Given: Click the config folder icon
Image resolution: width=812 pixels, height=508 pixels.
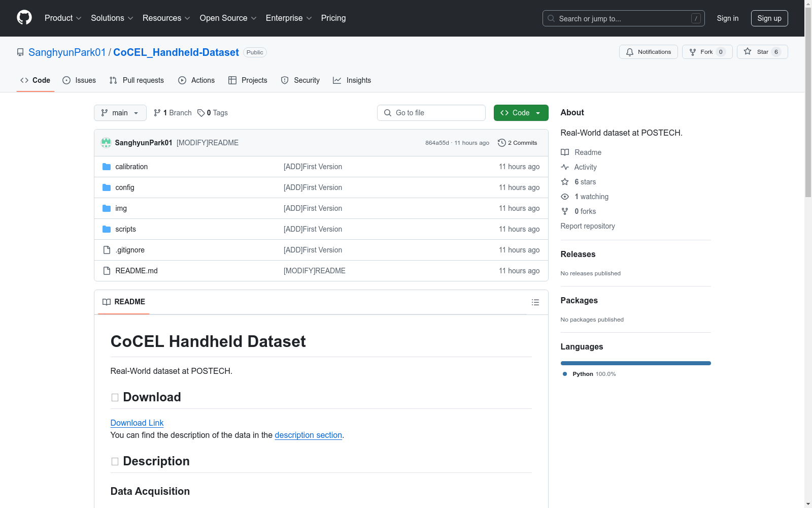Looking at the screenshot, I should (x=107, y=187).
